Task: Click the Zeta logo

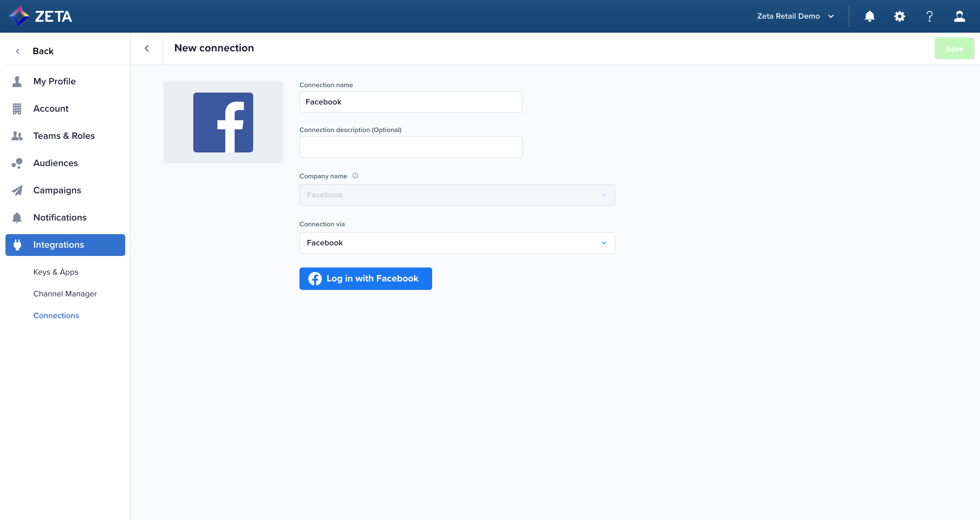Action: point(40,16)
